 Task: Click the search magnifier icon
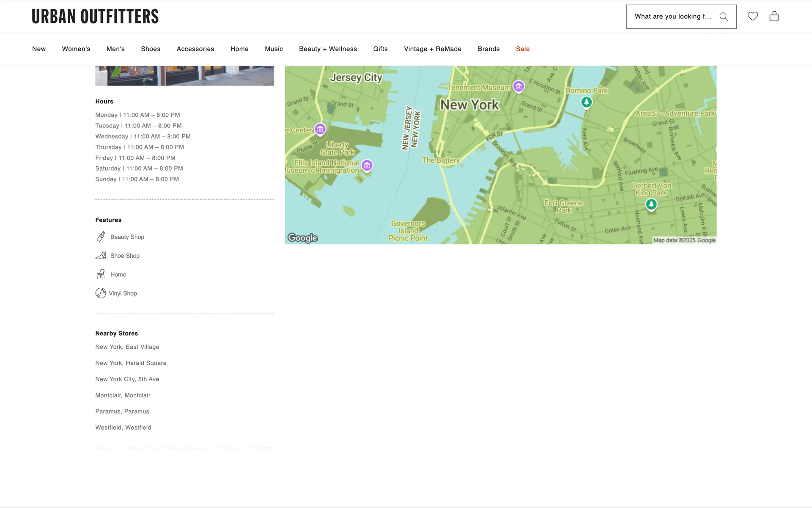pos(724,17)
